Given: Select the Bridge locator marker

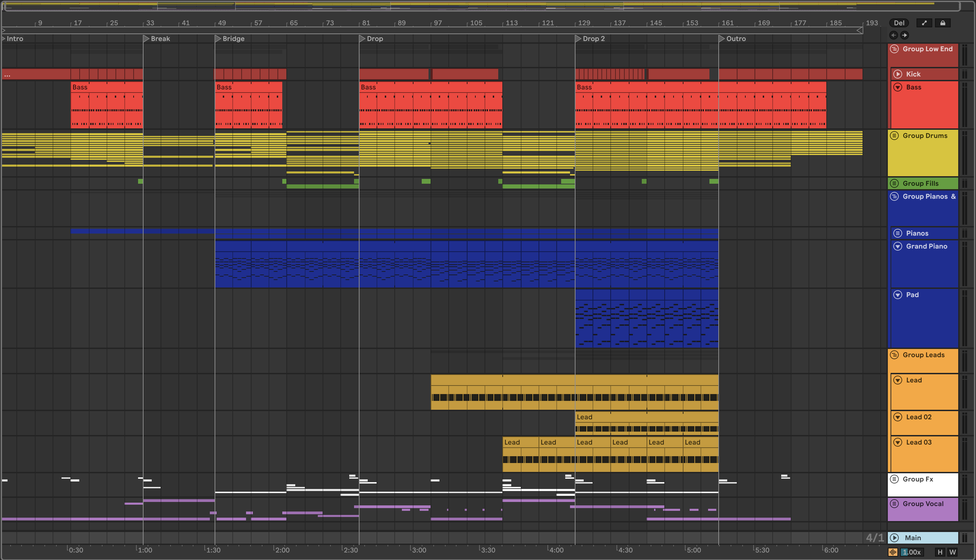Looking at the screenshot, I should pos(218,39).
